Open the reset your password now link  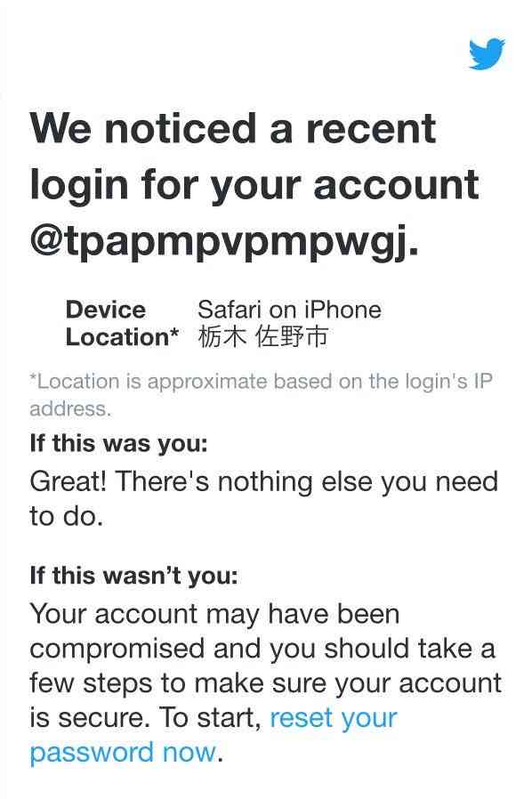point(213,735)
